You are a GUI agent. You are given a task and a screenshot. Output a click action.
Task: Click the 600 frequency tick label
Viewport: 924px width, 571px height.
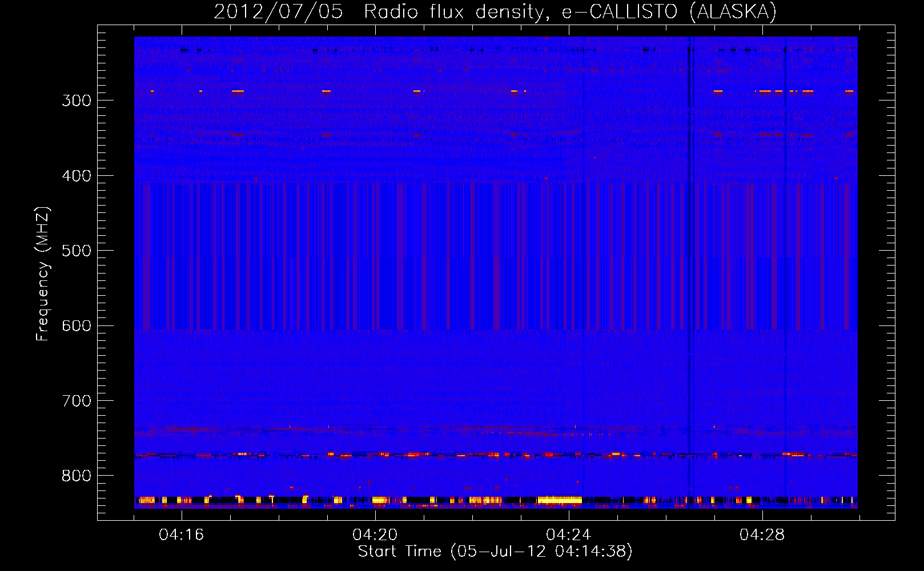pos(77,326)
